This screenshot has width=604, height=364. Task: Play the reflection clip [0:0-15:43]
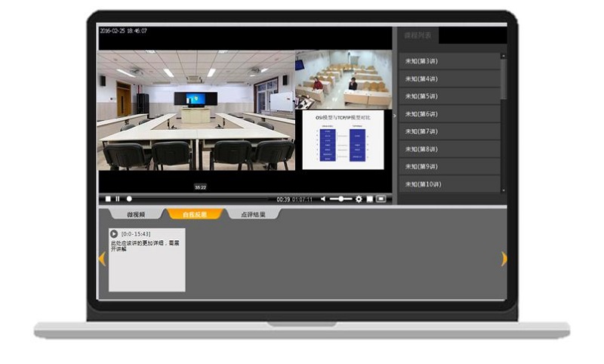pyautogui.click(x=114, y=234)
